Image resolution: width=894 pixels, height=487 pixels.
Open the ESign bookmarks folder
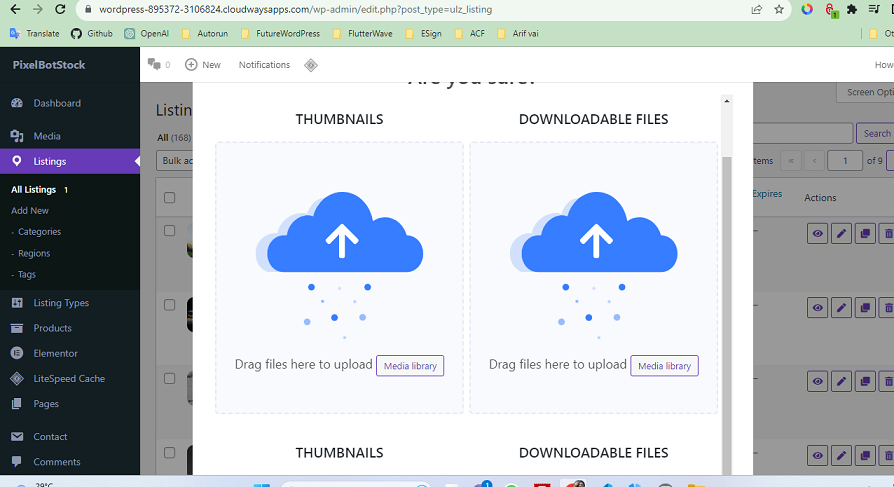424,34
